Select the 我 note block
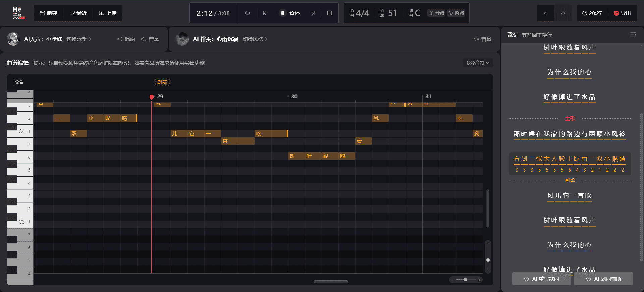The image size is (644, 292). 478,134
